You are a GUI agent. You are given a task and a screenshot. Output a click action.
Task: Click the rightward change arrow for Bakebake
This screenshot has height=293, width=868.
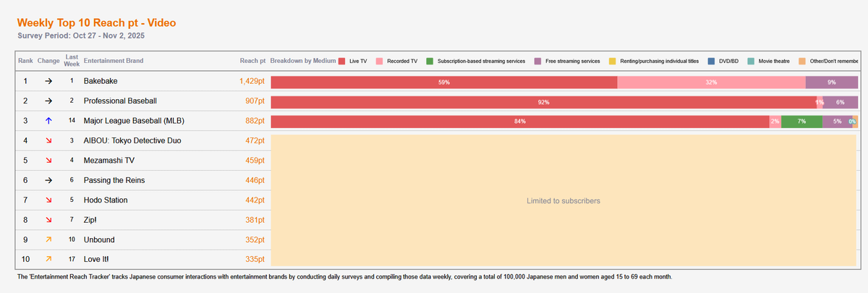48,82
